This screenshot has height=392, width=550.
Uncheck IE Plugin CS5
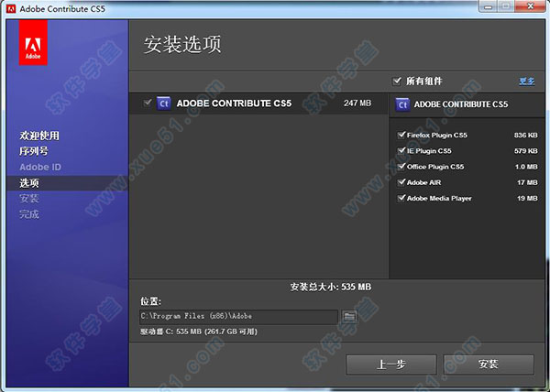[401, 151]
